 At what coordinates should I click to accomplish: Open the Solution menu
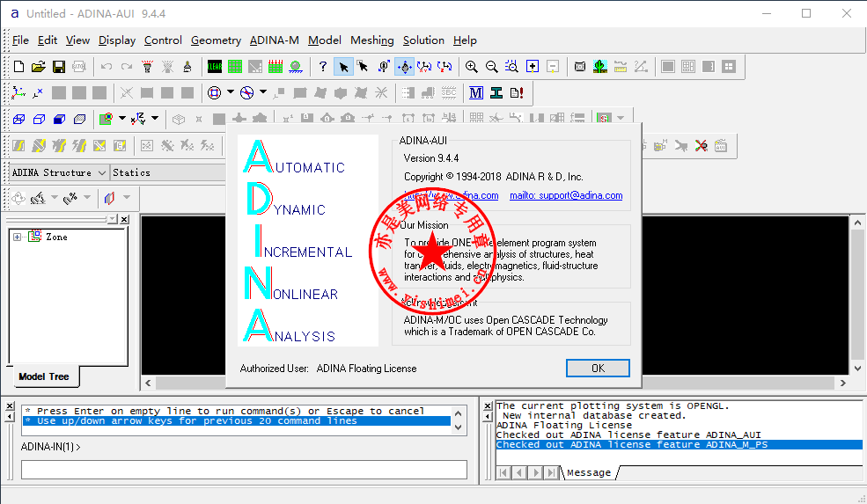click(x=423, y=40)
